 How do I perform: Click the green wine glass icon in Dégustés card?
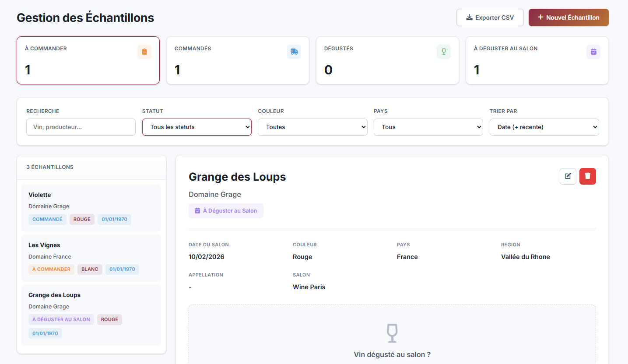[x=444, y=52]
